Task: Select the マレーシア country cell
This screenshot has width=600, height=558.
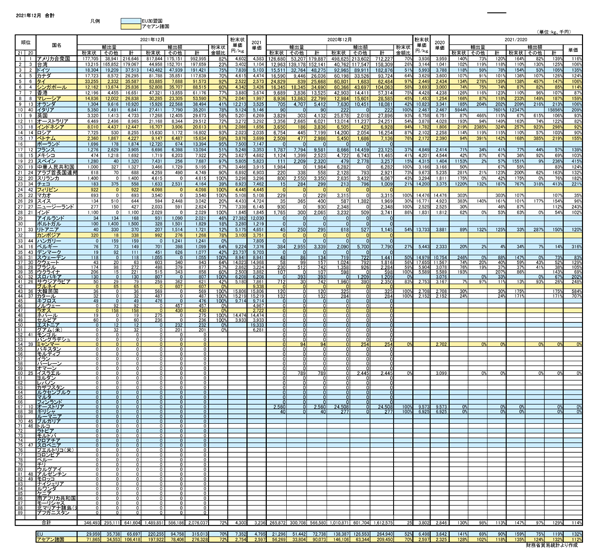Action: (x=57, y=98)
